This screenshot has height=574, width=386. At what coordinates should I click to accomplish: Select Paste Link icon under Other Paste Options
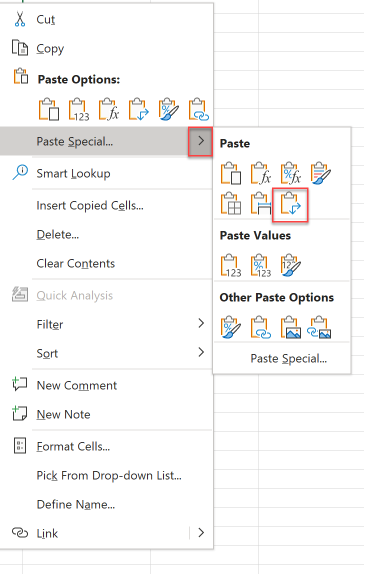pyautogui.click(x=261, y=327)
